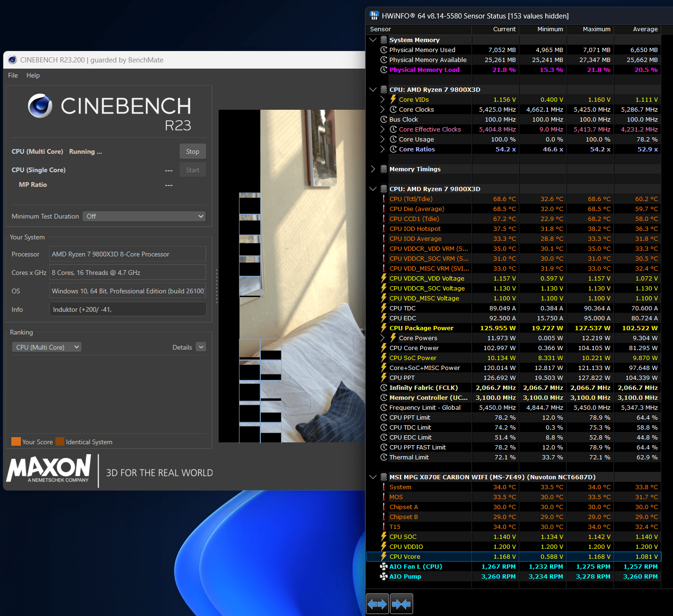Click the collapse-columns arrows button in HWiNFO

401,604
